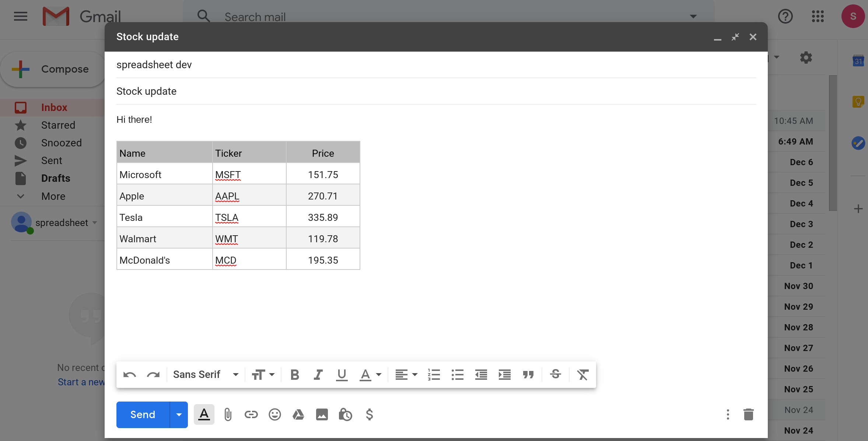This screenshot has height=441, width=868.
Task: Open the main menu hamburger icon
Action: click(x=21, y=17)
